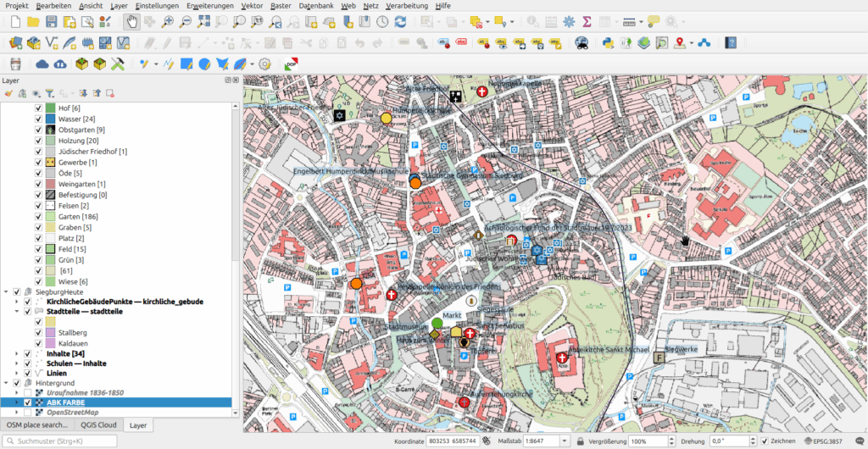Screen dimensions: 868x449
Task: Click the Zoom In magnifier icon
Action: click(x=170, y=22)
